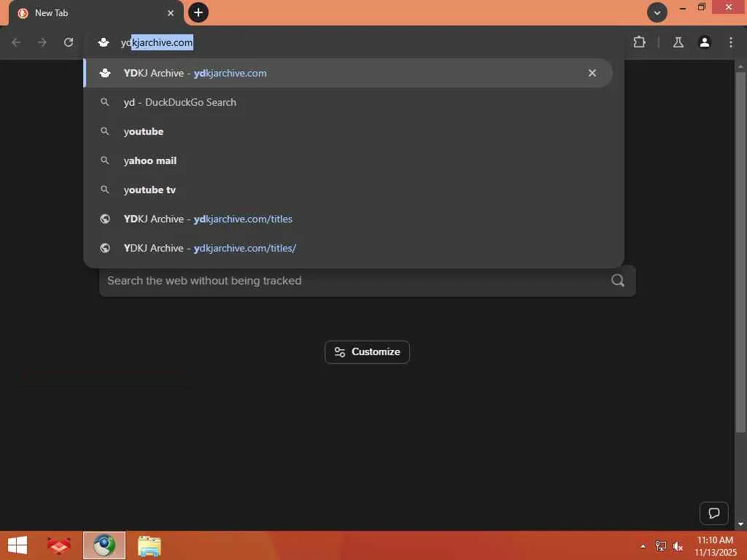747x560 pixels.
Task: Click the address bar text ydkjarchive.com
Action: click(x=157, y=42)
